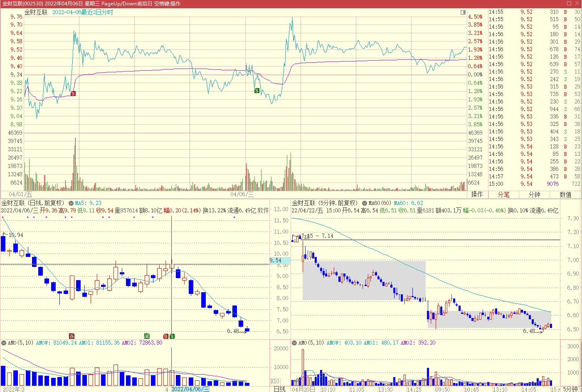Click AMOW: 403.10 in 5-minute volume panel
The height and width of the screenshot is (392, 582).
pos(344,343)
